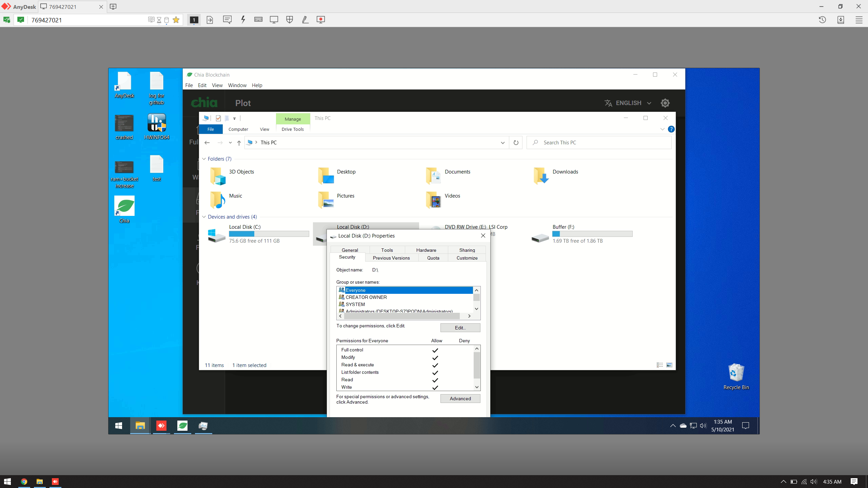Collapse Devices and drives (4) group
868x488 pixels.
(204, 217)
